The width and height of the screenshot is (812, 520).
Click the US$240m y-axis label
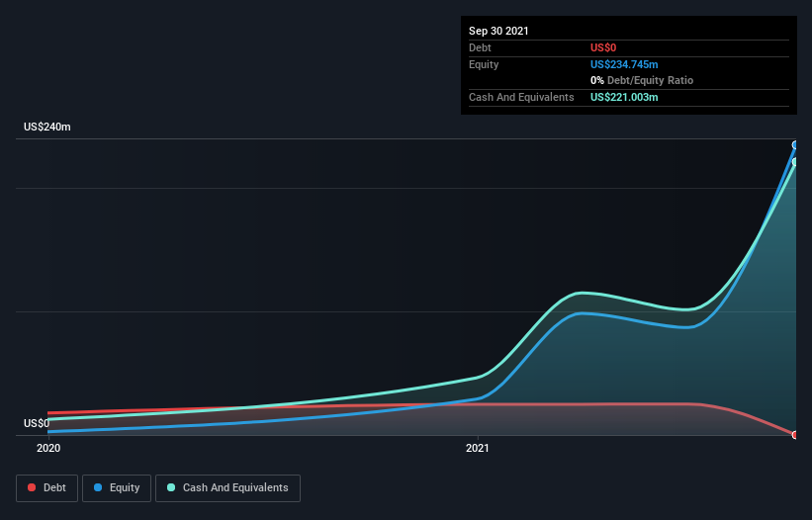(x=47, y=127)
